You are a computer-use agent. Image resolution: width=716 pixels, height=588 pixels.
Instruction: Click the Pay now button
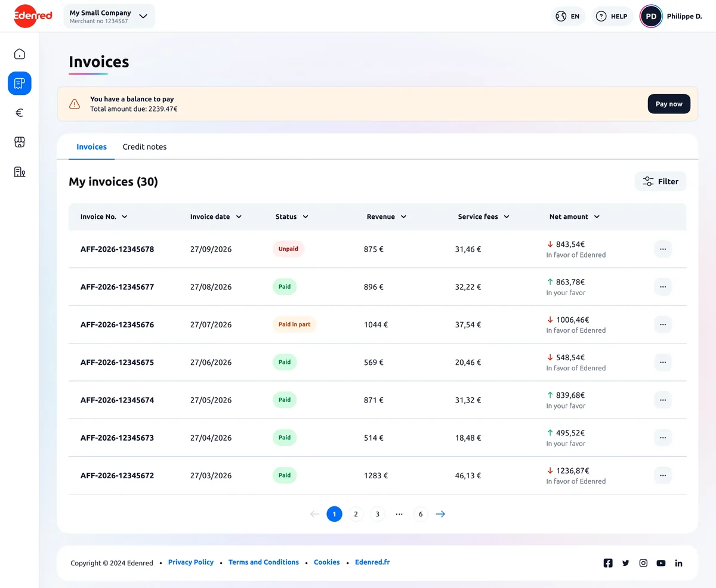click(669, 104)
